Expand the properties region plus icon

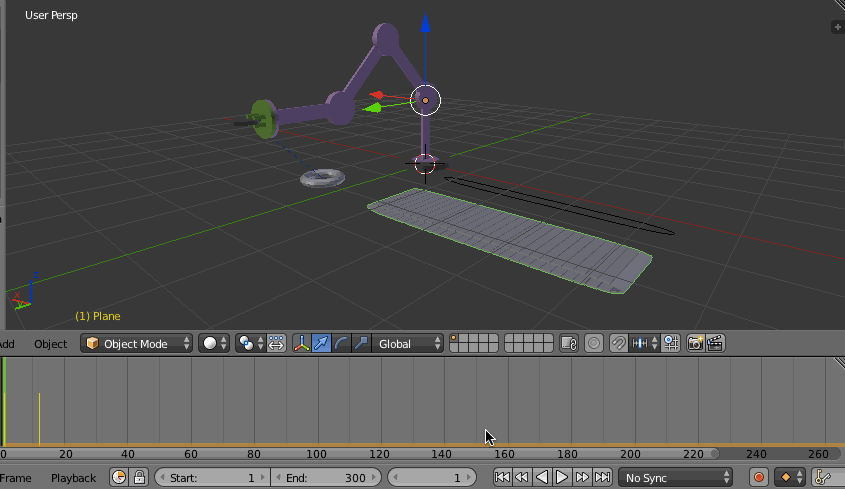[x=837, y=27]
